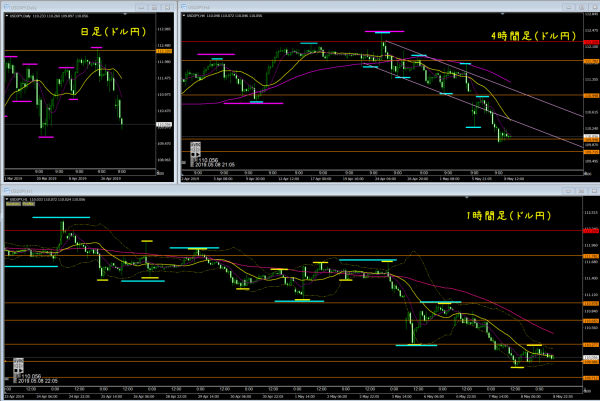Collapse the USDJPY,H4 header arrow
This screenshot has width=600, height=401.
coord(184,16)
